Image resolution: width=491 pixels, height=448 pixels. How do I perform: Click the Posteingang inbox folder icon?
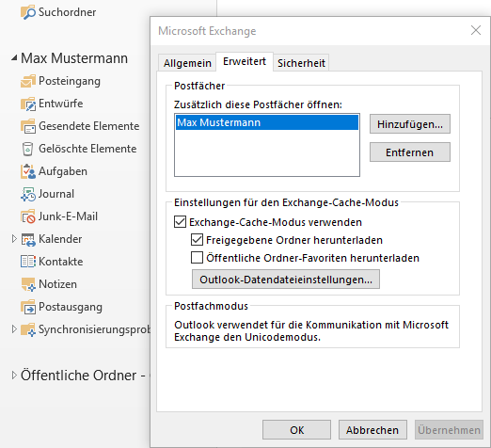(x=28, y=81)
